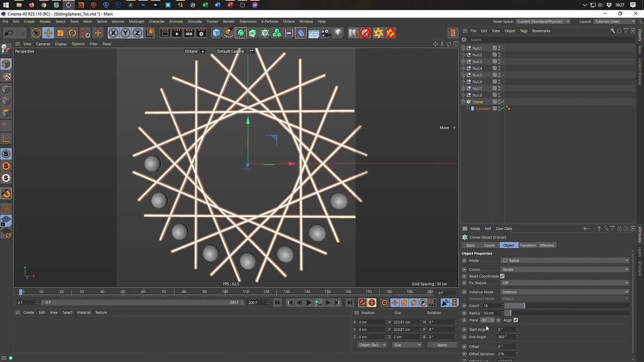Click the Spline Pen tool icon
This screenshot has width=644, height=362.
point(229,33)
